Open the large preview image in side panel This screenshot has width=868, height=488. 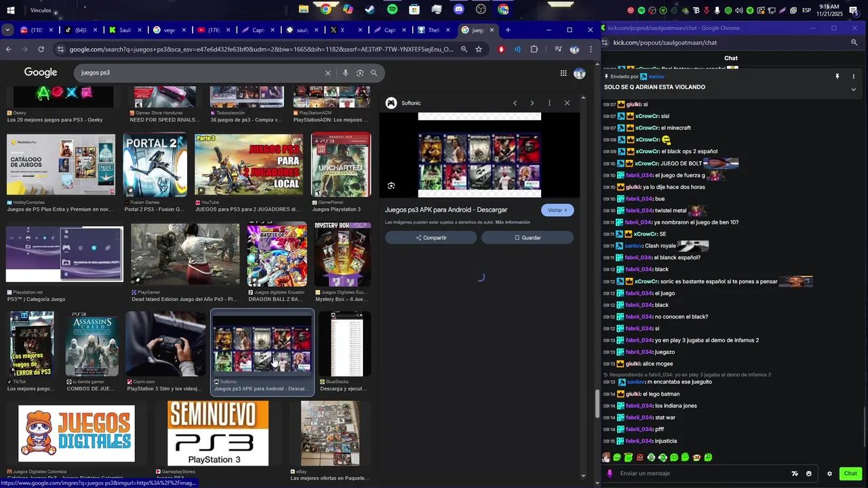click(x=479, y=155)
